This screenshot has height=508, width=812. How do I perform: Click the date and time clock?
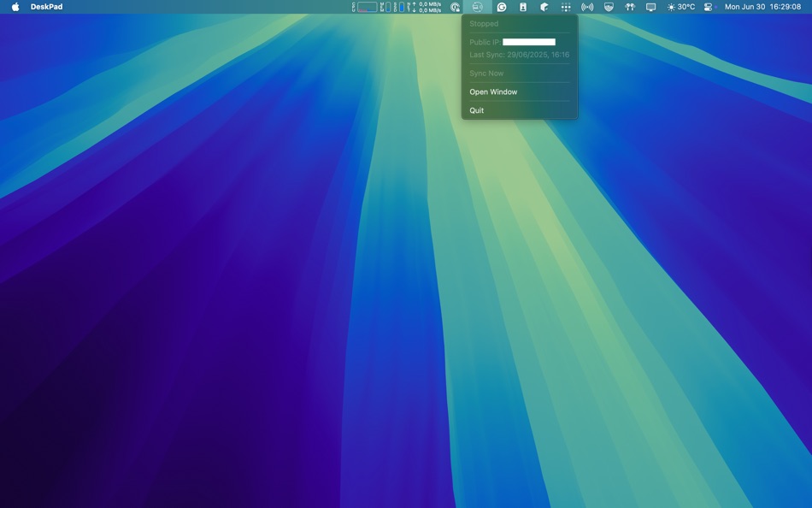pyautogui.click(x=762, y=7)
